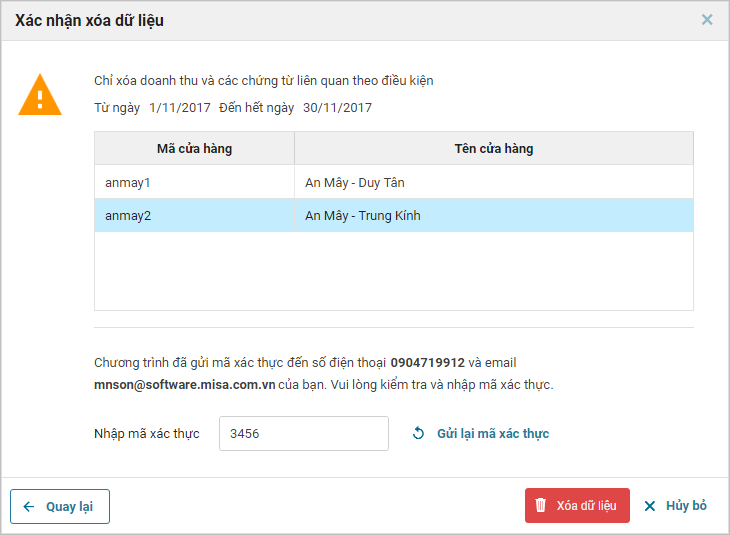730x535 pixels.
Task: Click the end date 30/11/2017
Action: click(x=337, y=108)
